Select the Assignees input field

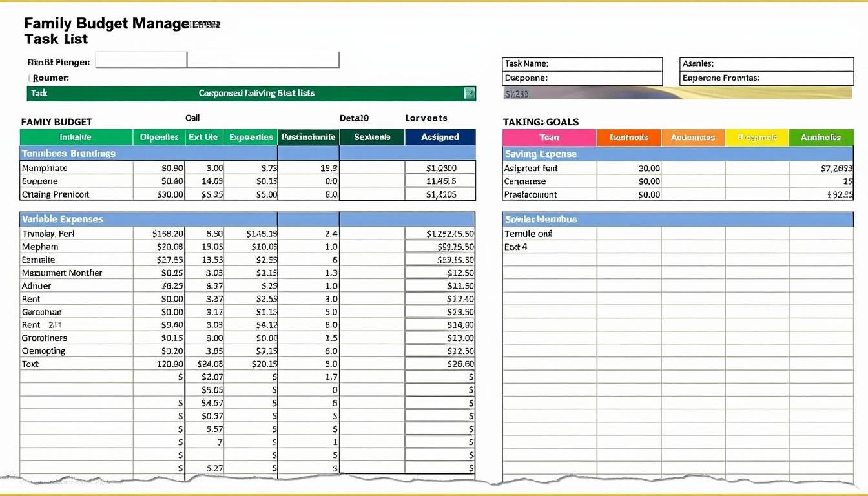pos(766,63)
